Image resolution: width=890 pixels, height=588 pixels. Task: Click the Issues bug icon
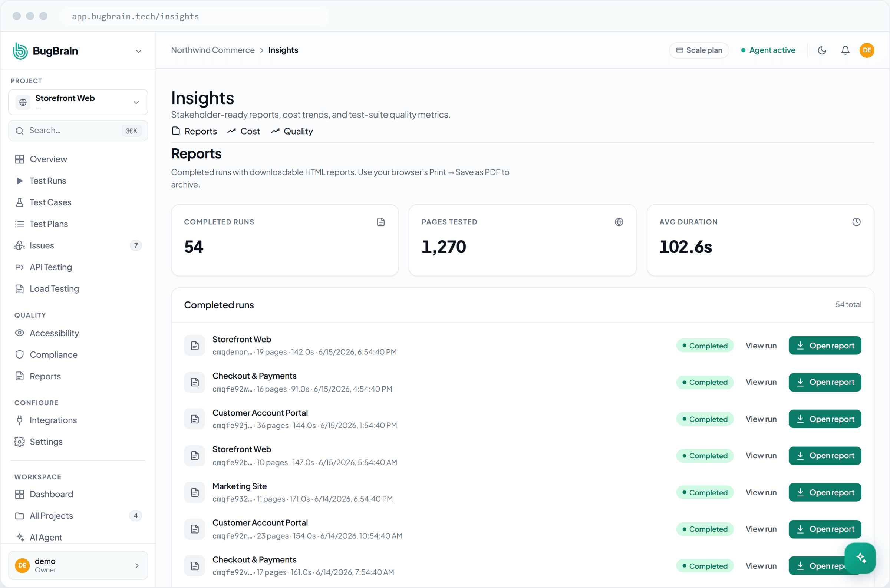coord(20,246)
